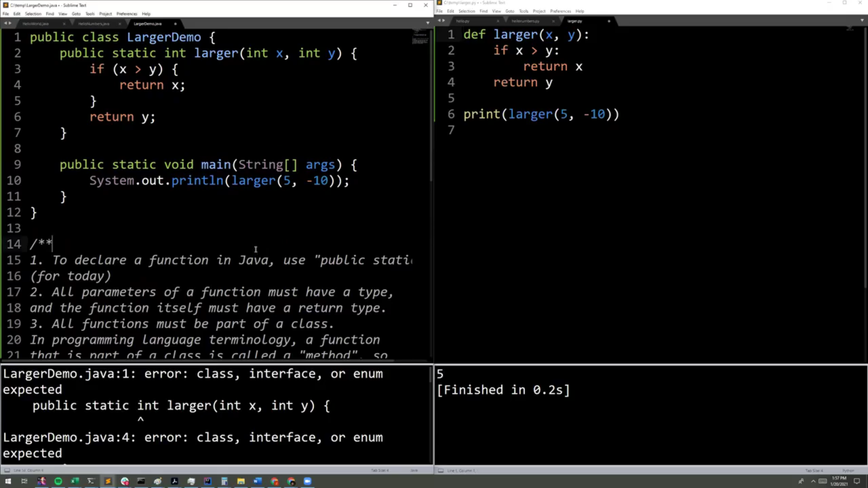The height and width of the screenshot is (488, 868).
Task: Open Help menu in Python window
Action: (580, 11)
